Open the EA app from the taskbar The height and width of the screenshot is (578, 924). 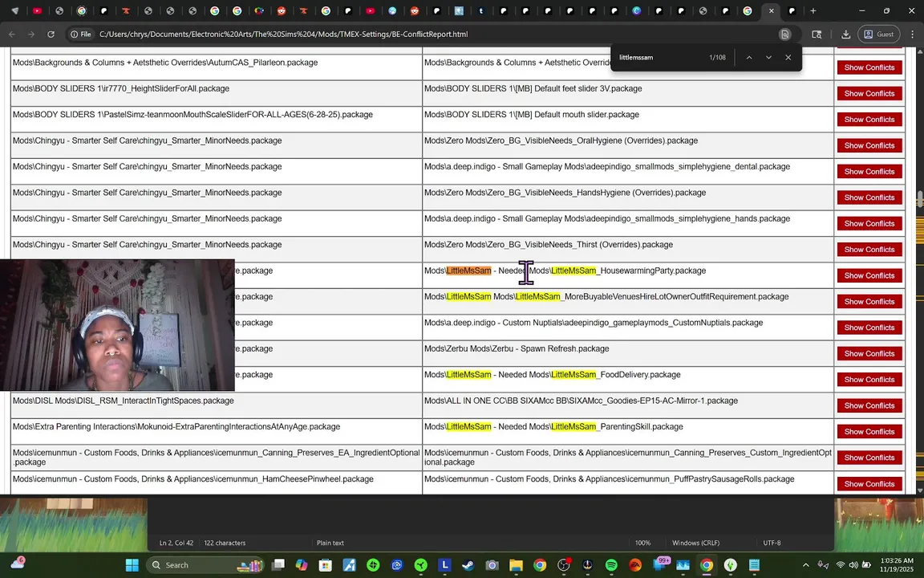(634, 565)
